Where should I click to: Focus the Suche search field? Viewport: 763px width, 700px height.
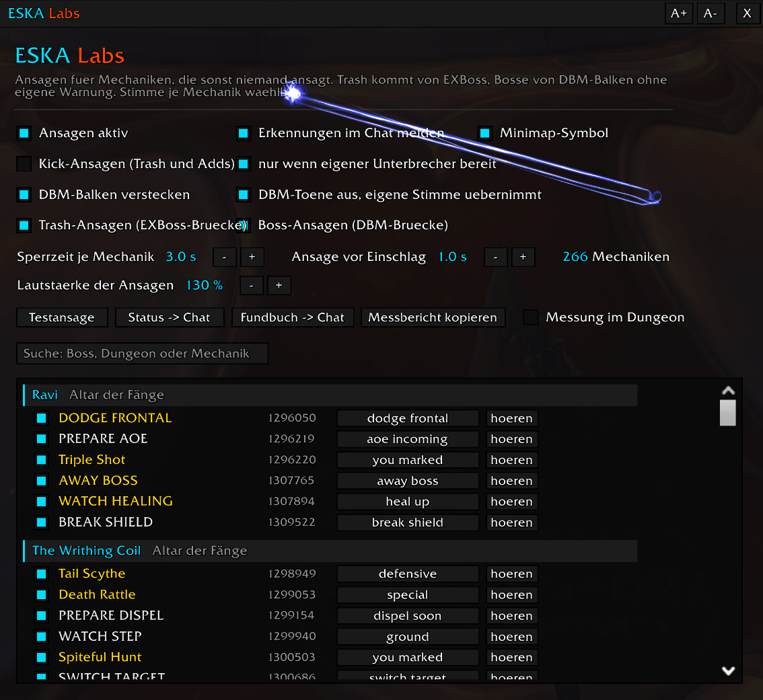pyautogui.click(x=142, y=354)
